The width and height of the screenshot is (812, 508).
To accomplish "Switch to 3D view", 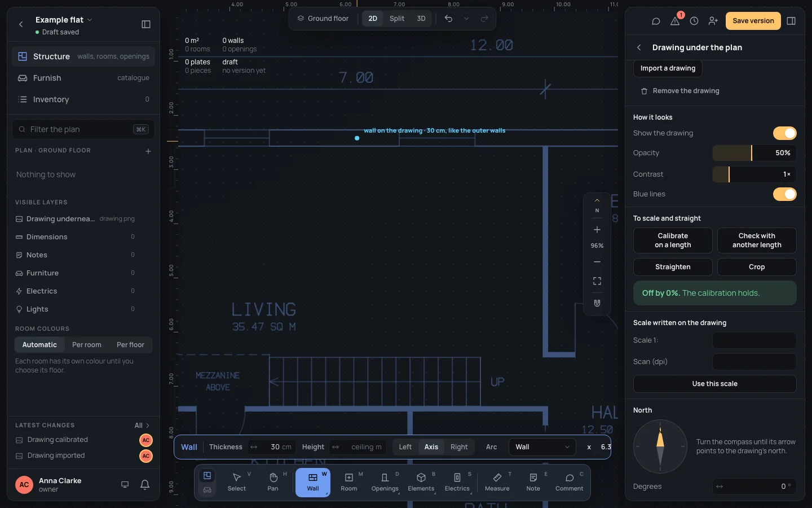I will coord(421,19).
